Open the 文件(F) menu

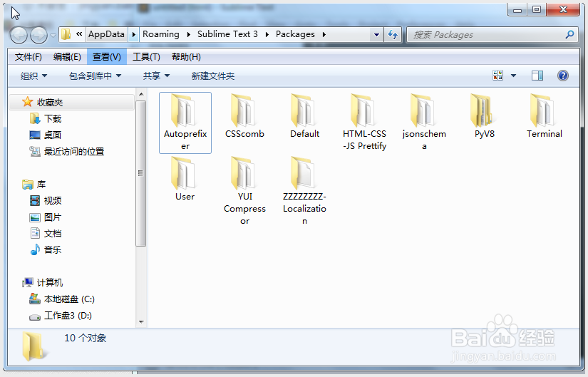(x=28, y=56)
